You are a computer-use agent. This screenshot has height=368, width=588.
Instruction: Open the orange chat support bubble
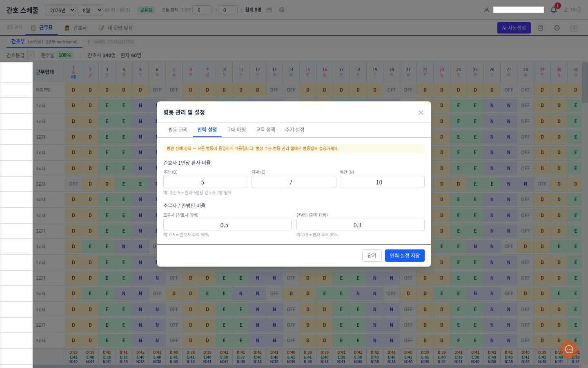[x=569, y=349]
